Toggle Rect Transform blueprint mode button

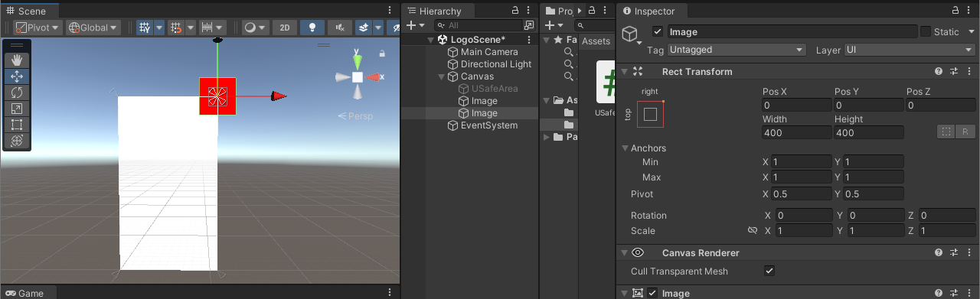(x=946, y=132)
